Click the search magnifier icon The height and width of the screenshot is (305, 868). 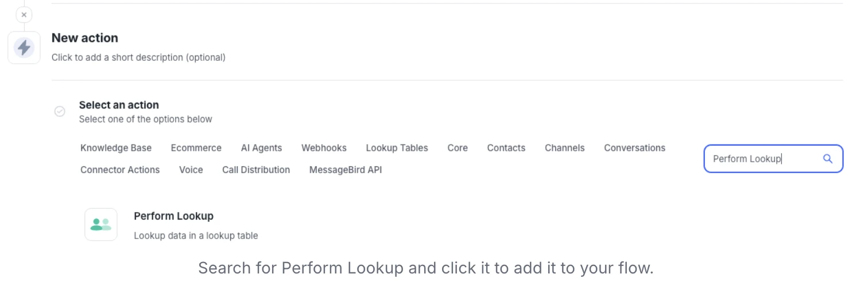pyautogui.click(x=827, y=159)
